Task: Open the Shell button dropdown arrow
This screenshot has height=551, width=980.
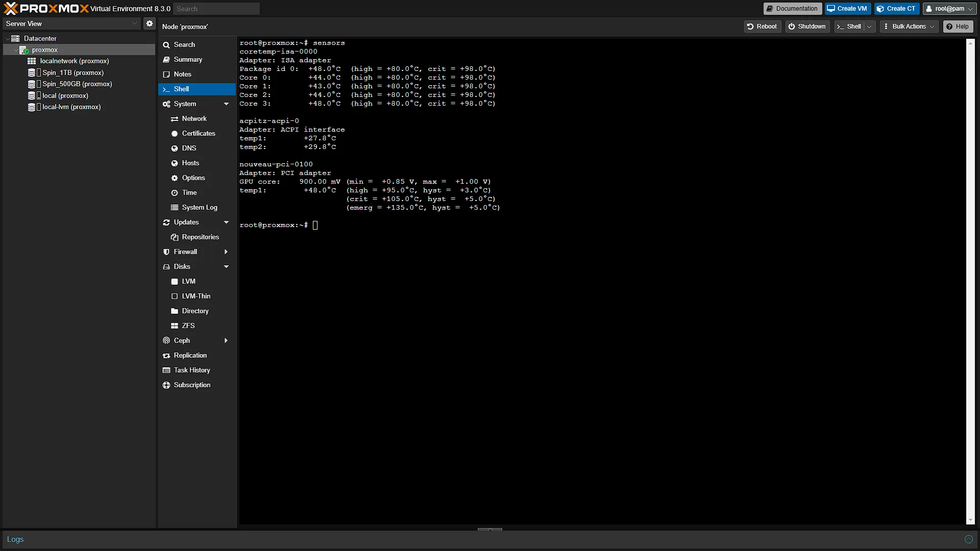Action: 870,27
